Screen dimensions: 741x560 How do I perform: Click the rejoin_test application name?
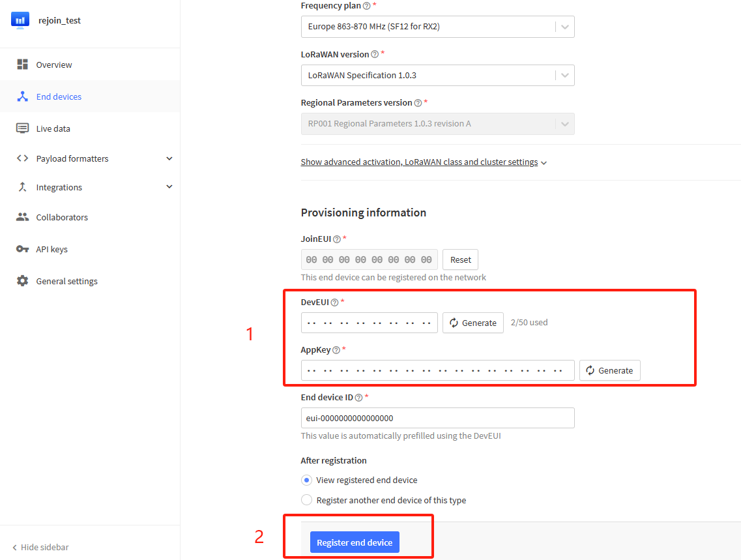59,20
